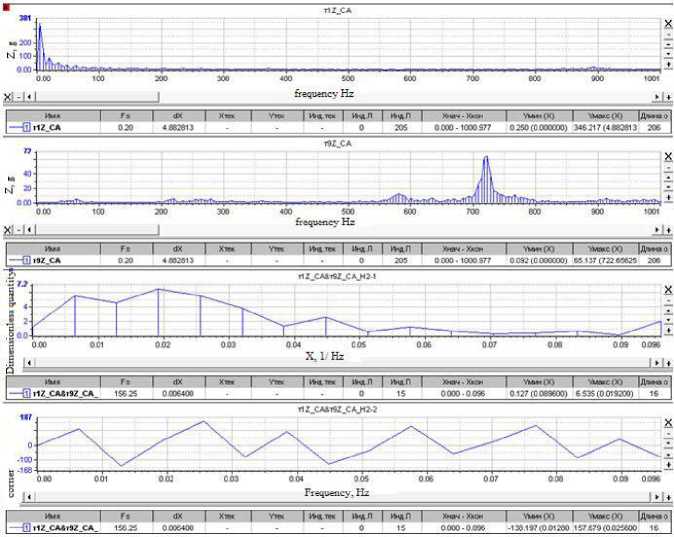This screenshot has width=674, height=537.
Task: Click the vertical plus button beside the т9Z_CA plot
Action: click(x=668, y=197)
